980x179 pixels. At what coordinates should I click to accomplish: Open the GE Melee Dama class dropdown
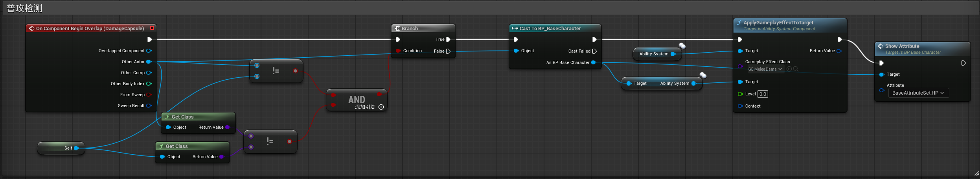766,69
